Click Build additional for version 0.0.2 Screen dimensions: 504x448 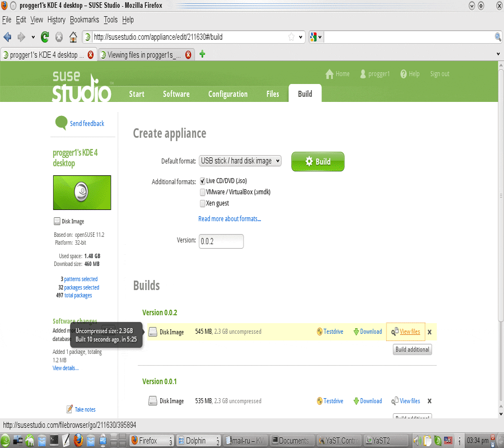coord(412,349)
